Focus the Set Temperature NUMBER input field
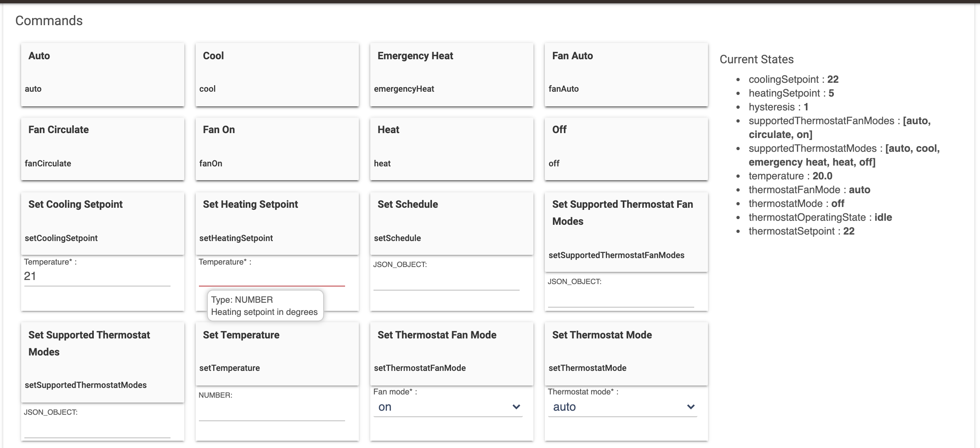Viewport: 980px width, 448px height. [272, 411]
